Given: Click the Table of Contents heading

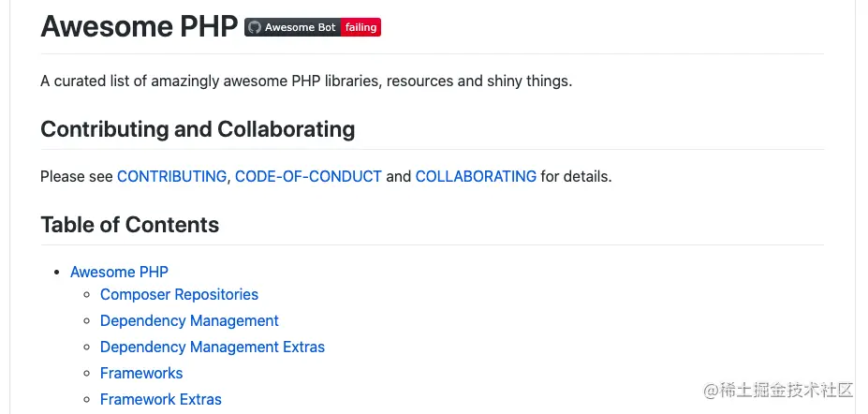Looking at the screenshot, I should tap(130, 225).
